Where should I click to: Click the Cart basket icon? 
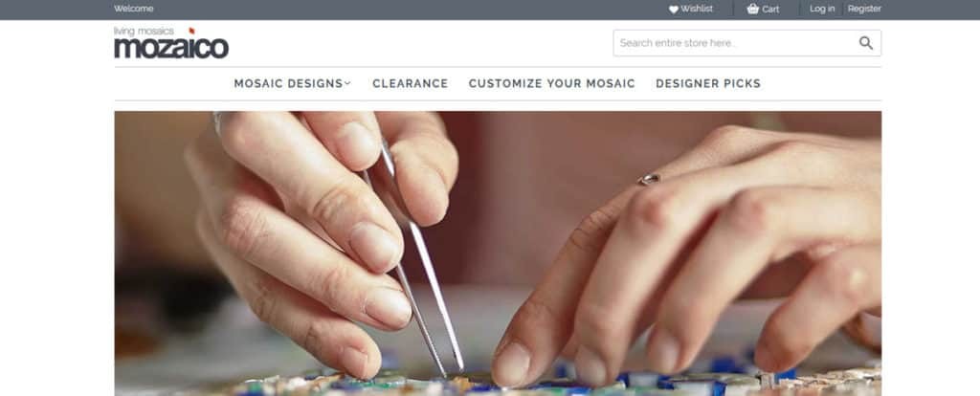coord(752,9)
